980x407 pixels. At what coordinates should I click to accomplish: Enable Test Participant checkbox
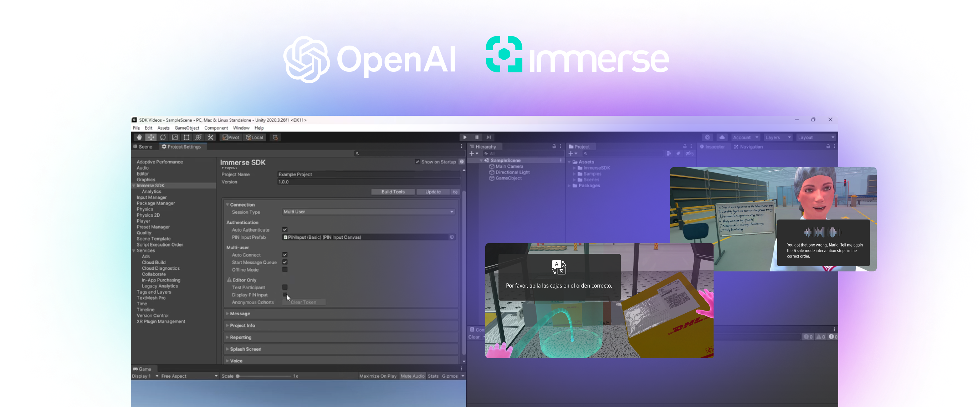point(285,287)
